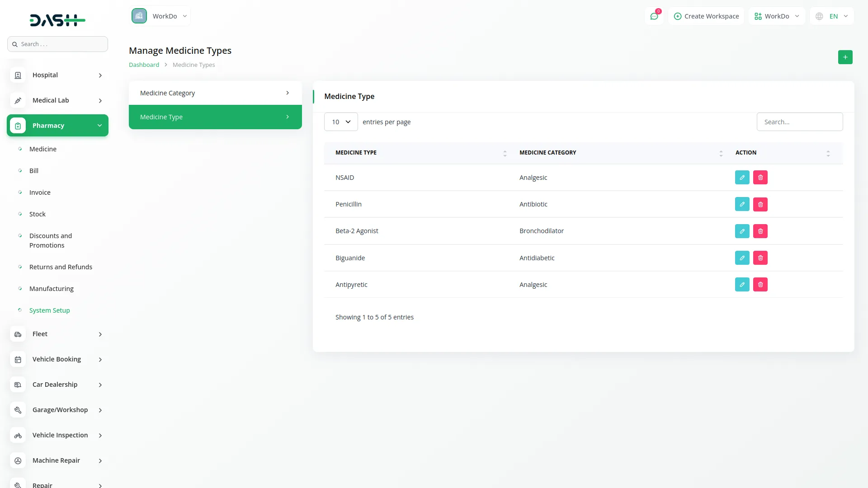Click the Dashboard breadcrumb link

click(x=144, y=65)
